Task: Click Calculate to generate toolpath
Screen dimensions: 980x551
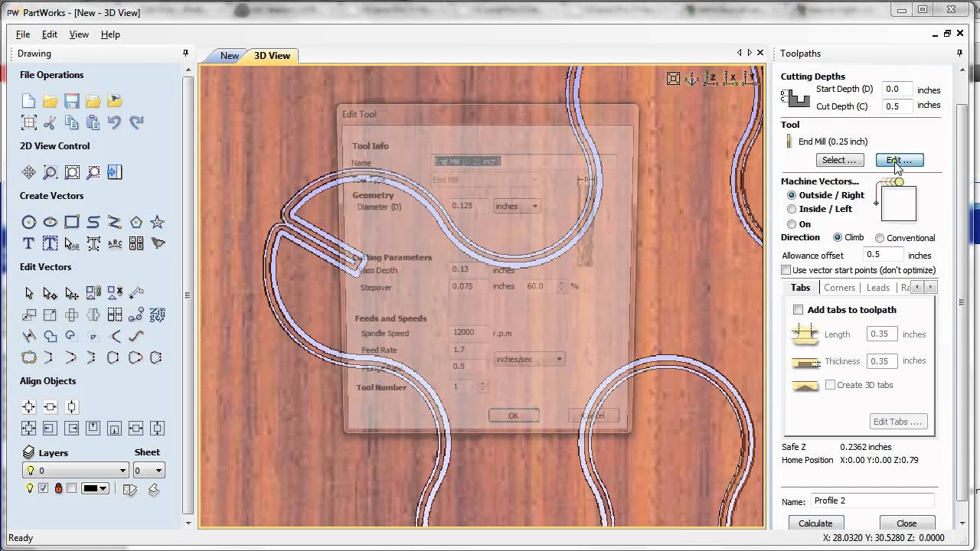Action: [x=815, y=523]
